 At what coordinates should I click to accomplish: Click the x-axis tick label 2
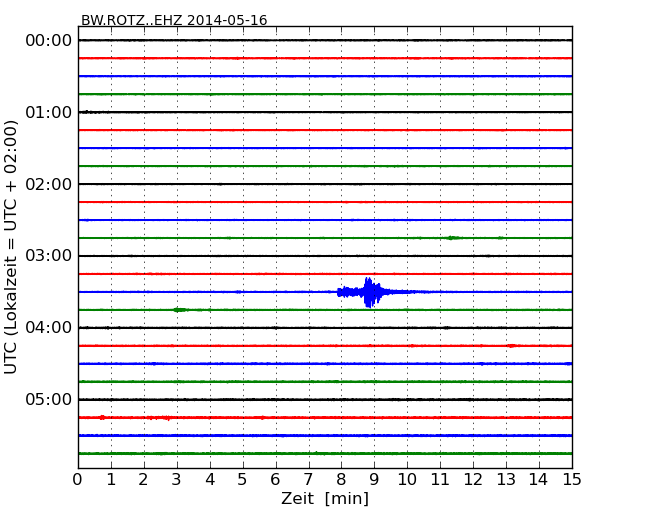click(143, 480)
